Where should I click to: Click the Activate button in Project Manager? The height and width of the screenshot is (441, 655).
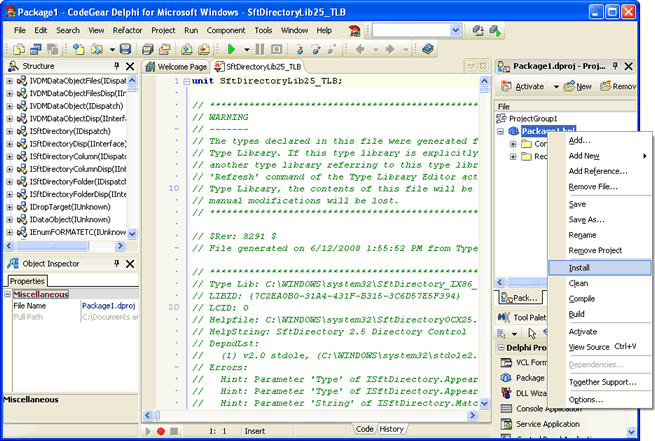524,86
